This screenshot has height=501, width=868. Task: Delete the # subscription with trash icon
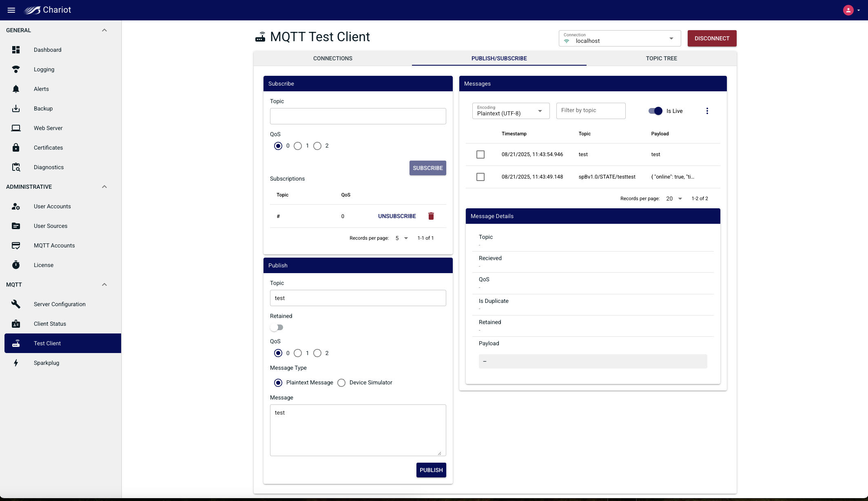[431, 216]
